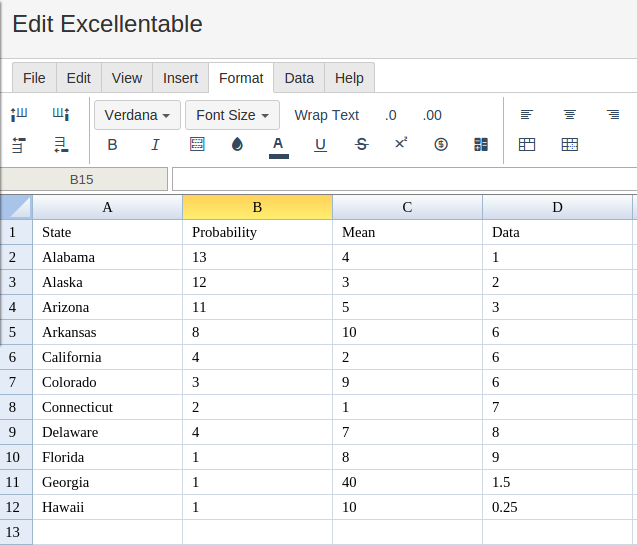
Task: Click the formula bar input field
Action: tap(405, 180)
